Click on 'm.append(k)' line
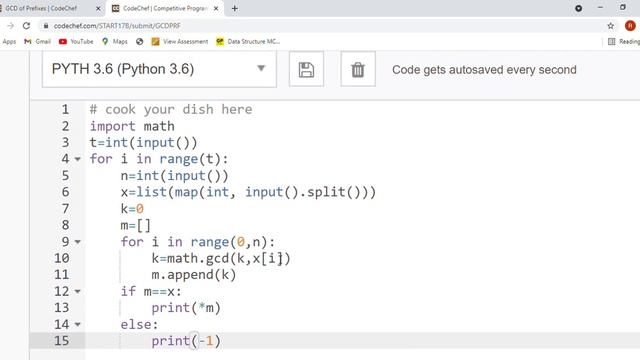The image size is (640, 360). tap(194, 275)
